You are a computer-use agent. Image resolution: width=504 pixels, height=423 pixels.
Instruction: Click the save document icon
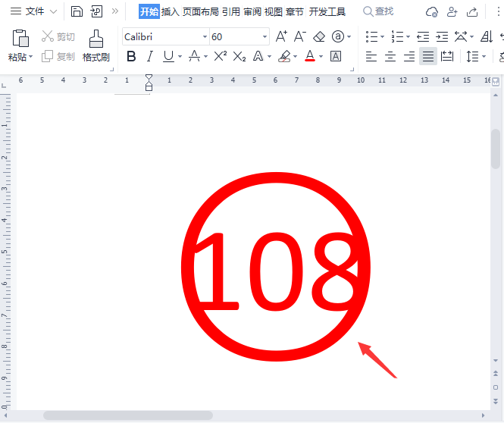(77, 11)
